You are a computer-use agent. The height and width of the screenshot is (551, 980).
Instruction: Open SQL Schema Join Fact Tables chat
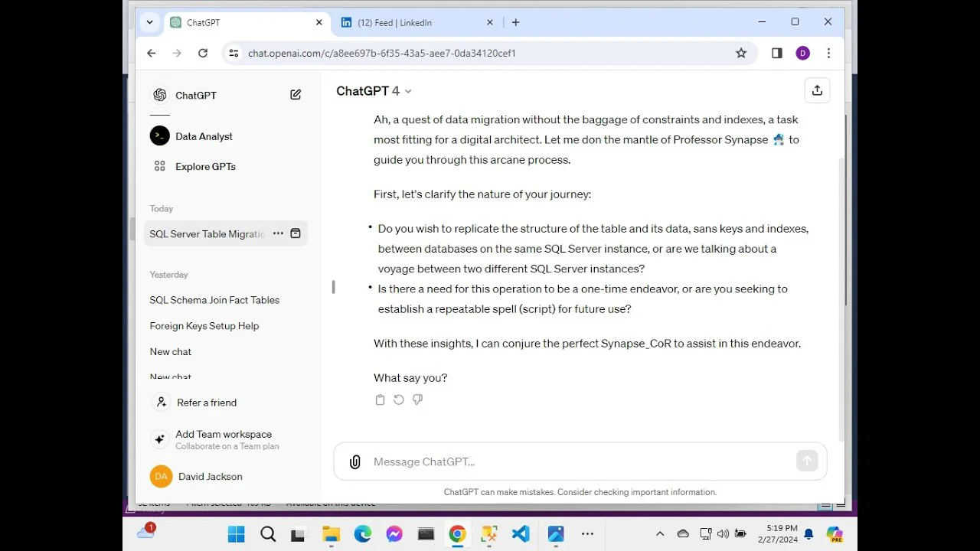point(214,300)
